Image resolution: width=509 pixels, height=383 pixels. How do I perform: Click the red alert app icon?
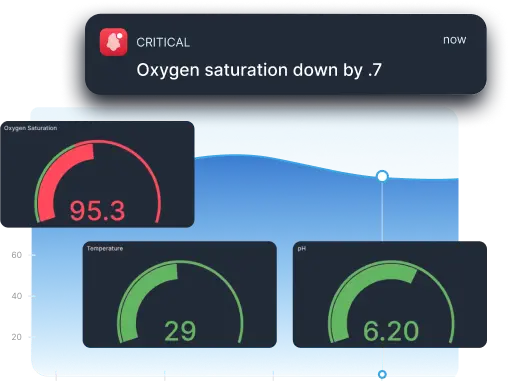tap(113, 42)
